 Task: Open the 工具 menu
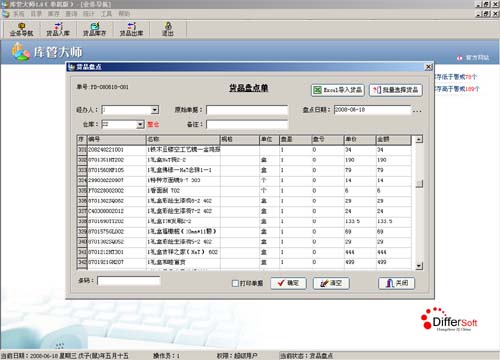[x=106, y=14]
